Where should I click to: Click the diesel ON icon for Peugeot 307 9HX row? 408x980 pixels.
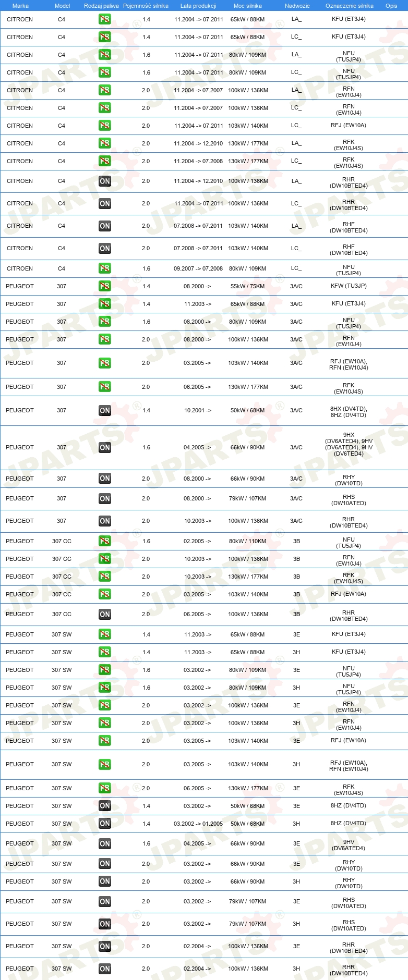(x=104, y=448)
